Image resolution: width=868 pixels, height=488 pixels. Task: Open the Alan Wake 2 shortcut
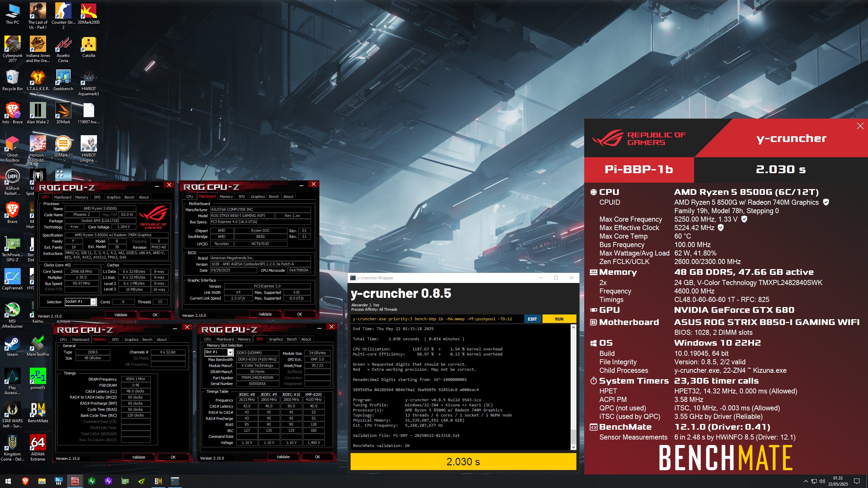38,113
